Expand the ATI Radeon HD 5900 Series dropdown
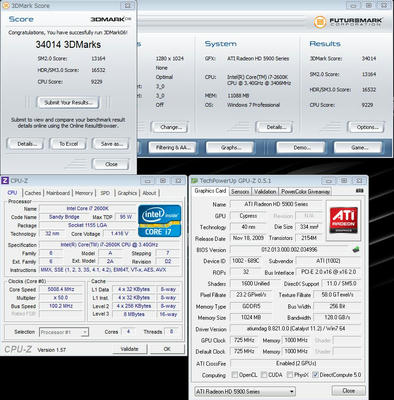This screenshot has width=394, height=400. pyautogui.click(x=245, y=391)
